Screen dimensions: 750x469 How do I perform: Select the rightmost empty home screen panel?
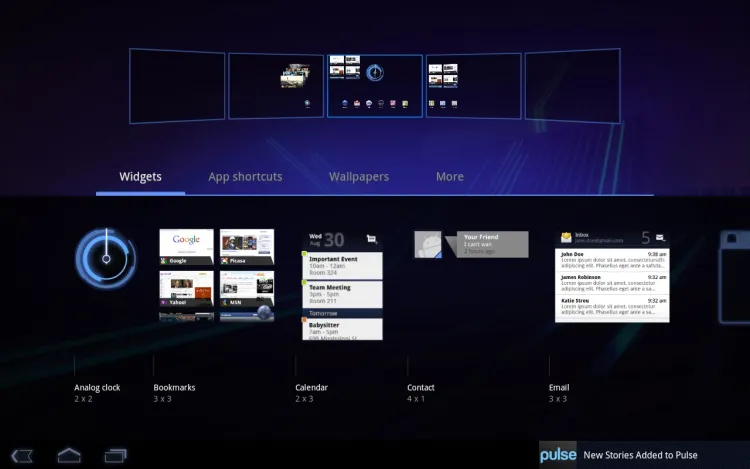tap(572, 86)
